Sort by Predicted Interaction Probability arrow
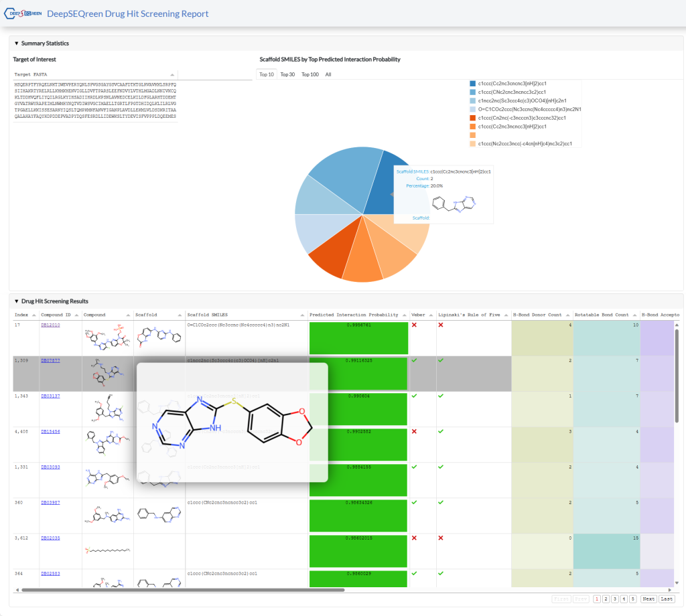This screenshot has height=616, width=686. pyautogui.click(x=404, y=315)
